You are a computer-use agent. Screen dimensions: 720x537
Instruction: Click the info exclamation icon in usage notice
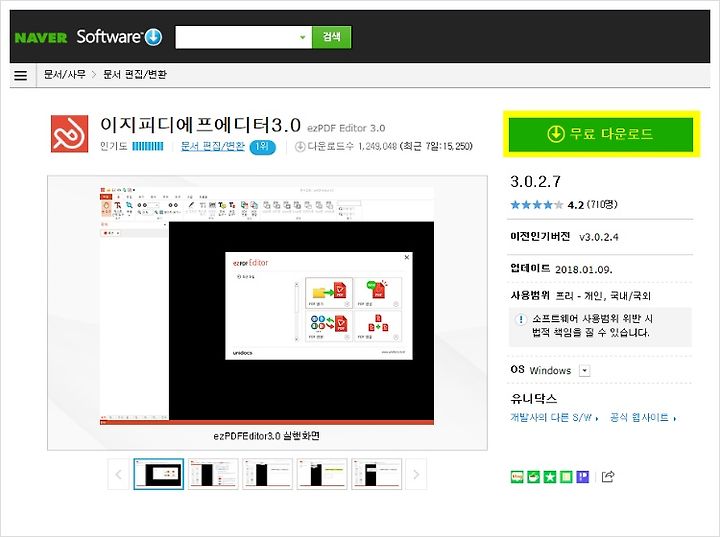(x=521, y=319)
